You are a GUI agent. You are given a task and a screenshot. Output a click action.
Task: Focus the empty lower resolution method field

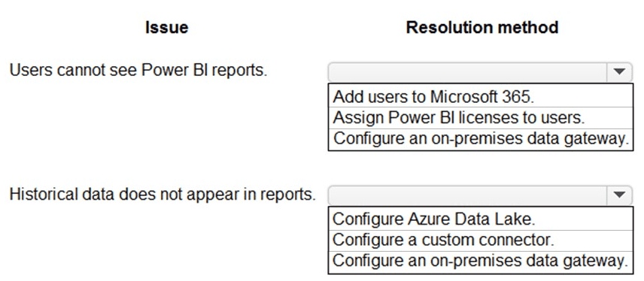468,195
